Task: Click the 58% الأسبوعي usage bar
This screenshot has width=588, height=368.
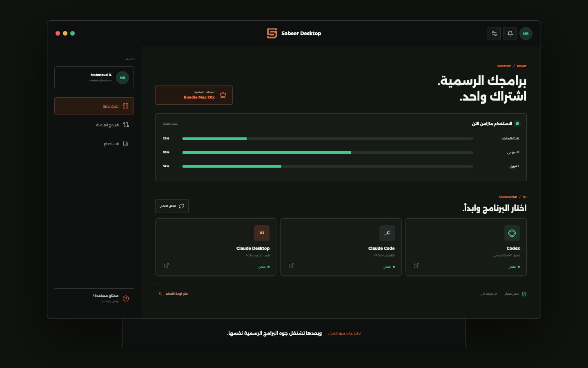Action: coord(328,153)
